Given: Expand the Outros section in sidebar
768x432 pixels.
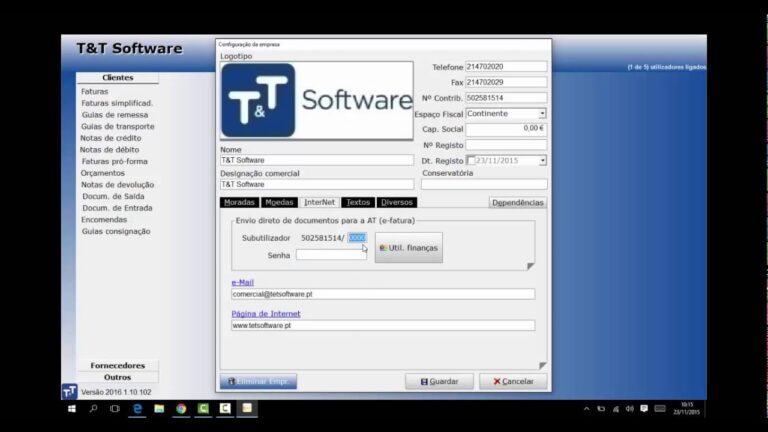Looking at the screenshot, I should pos(117,378).
